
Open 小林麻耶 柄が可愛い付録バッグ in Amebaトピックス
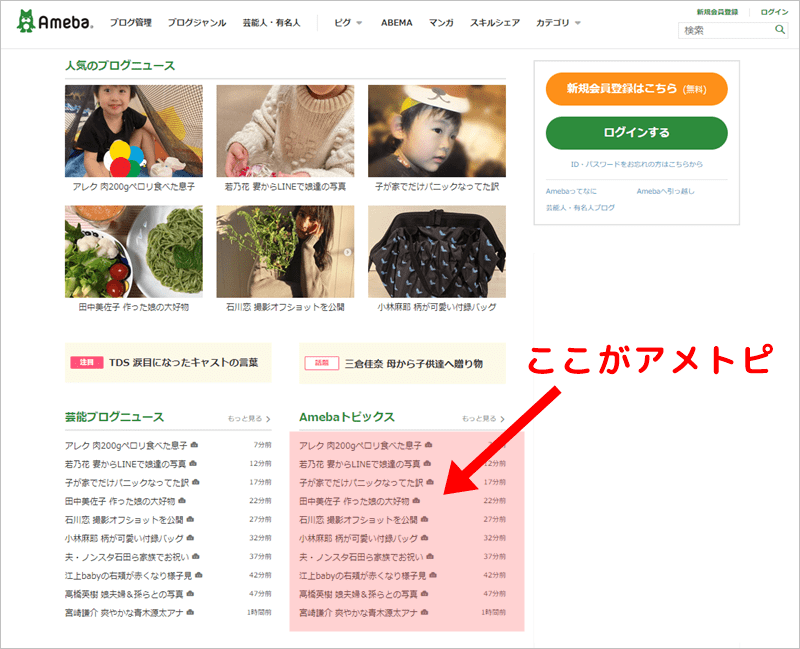pos(358,538)
